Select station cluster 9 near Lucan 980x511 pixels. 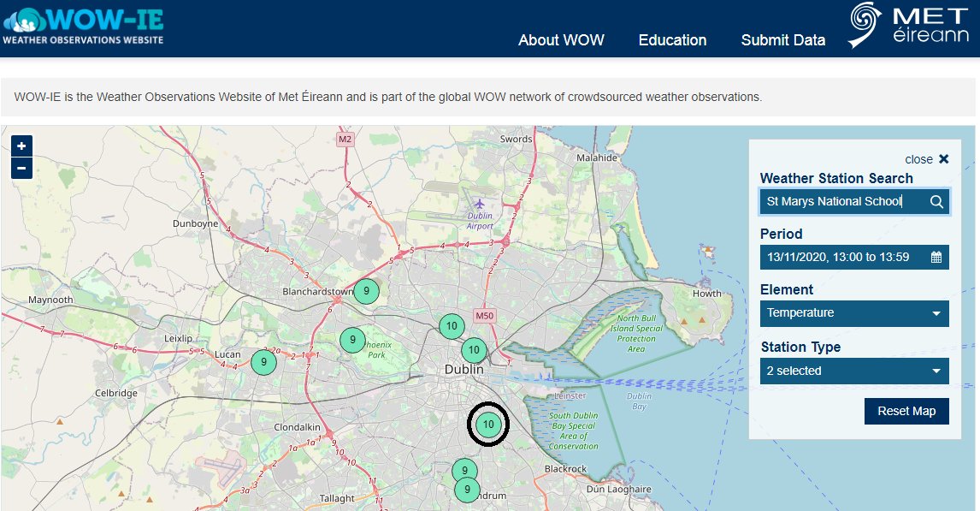click(263, 361)
